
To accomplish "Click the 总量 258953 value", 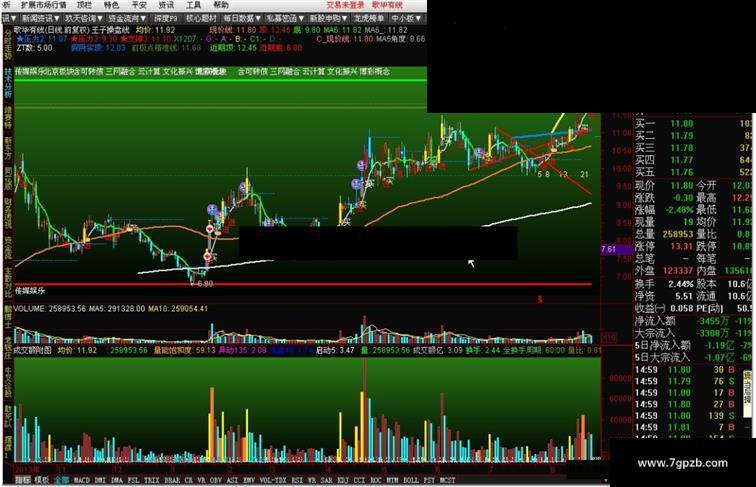I will pos(678,234).
